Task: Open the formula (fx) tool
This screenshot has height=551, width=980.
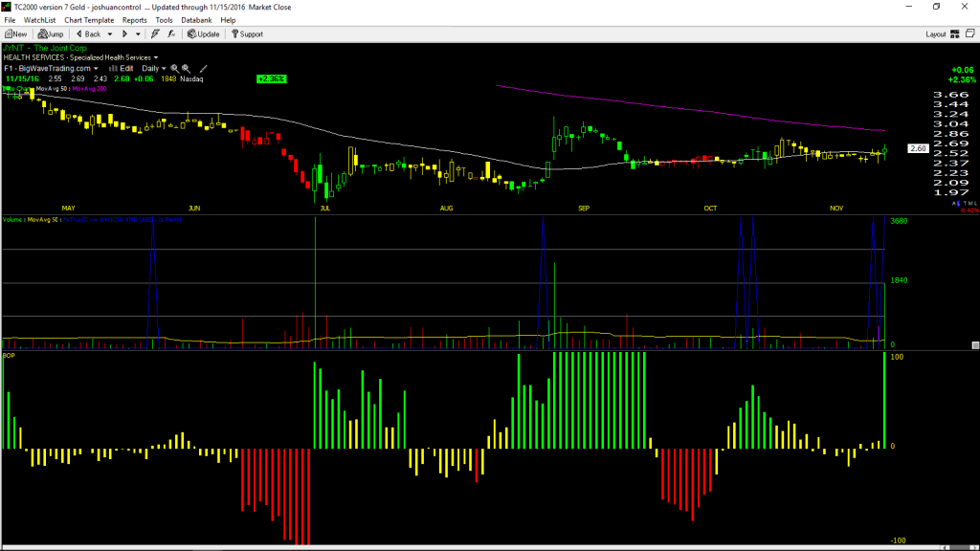Action: [x=171, y=34]
